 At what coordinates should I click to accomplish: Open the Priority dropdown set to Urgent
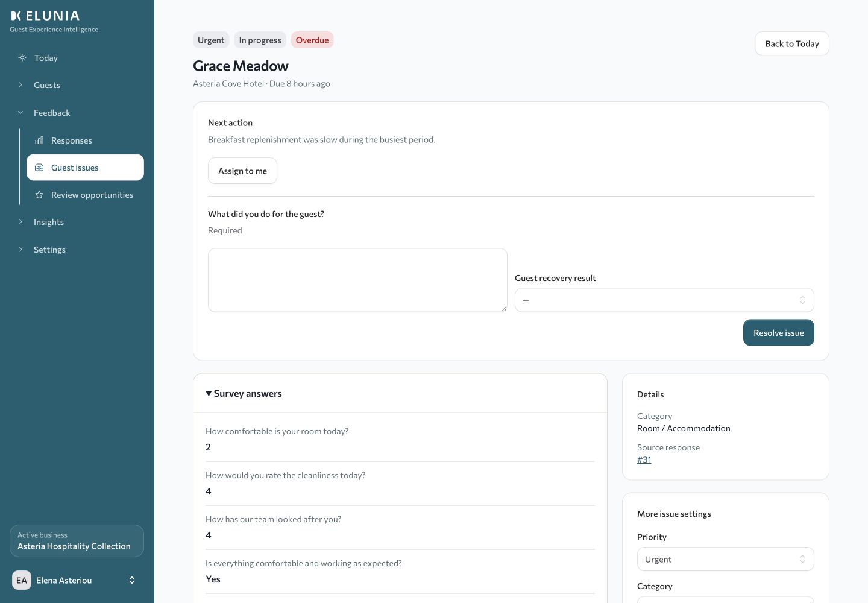[726, 559]
